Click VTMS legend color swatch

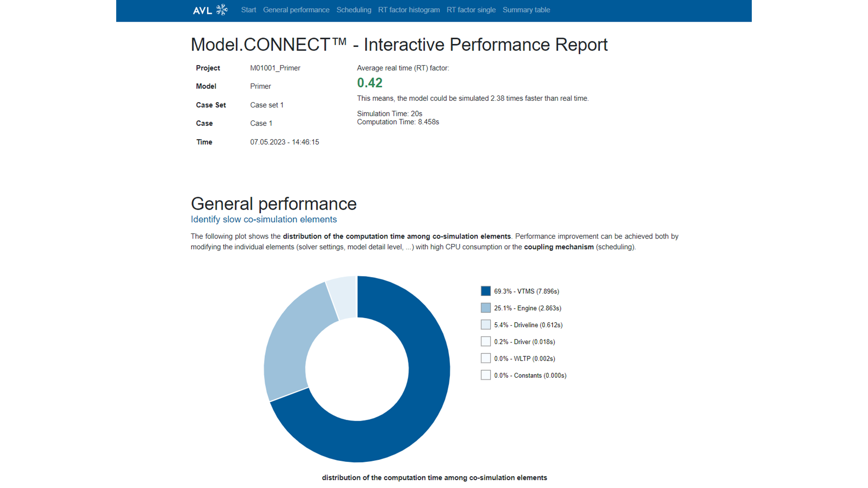tap(486, 291)
